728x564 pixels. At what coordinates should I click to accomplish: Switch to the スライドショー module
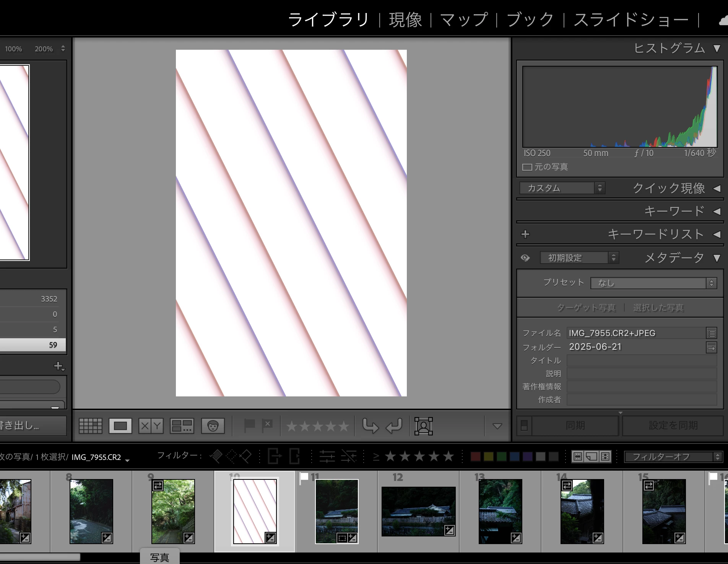(x=631, y=20)
